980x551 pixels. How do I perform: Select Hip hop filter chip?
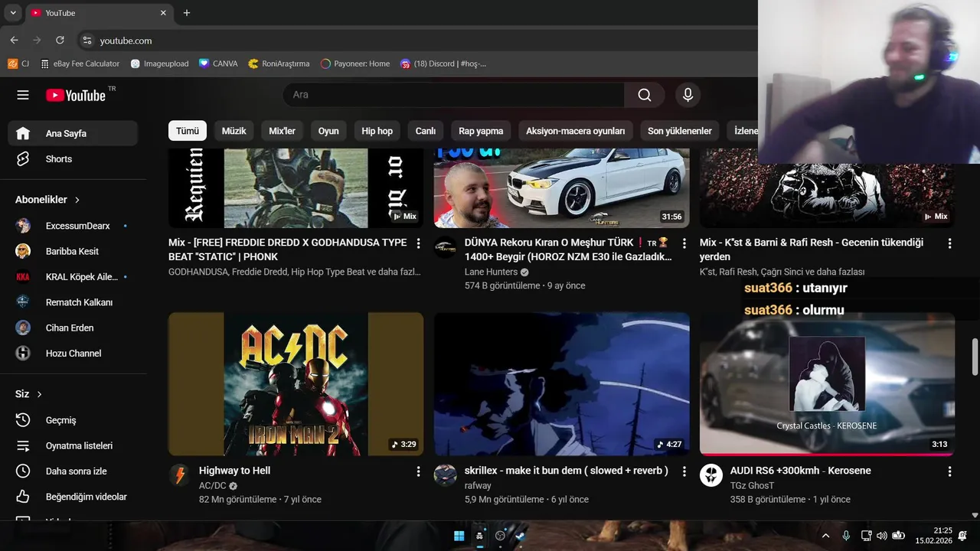[x=377, y=131]
